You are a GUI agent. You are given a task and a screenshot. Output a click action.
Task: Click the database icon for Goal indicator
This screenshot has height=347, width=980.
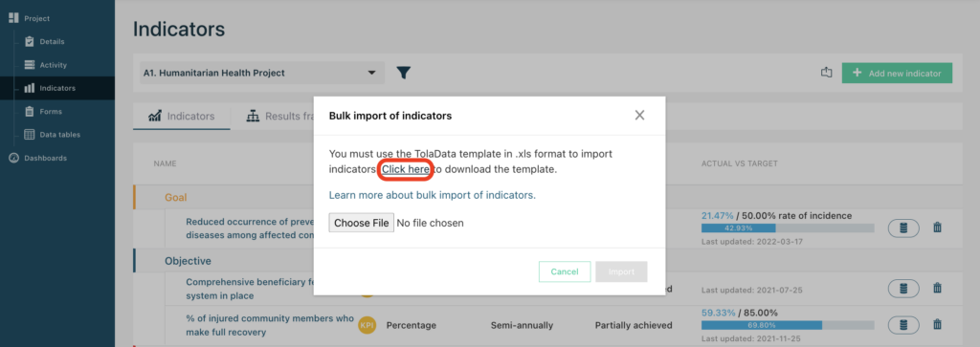tap(903, 228)
